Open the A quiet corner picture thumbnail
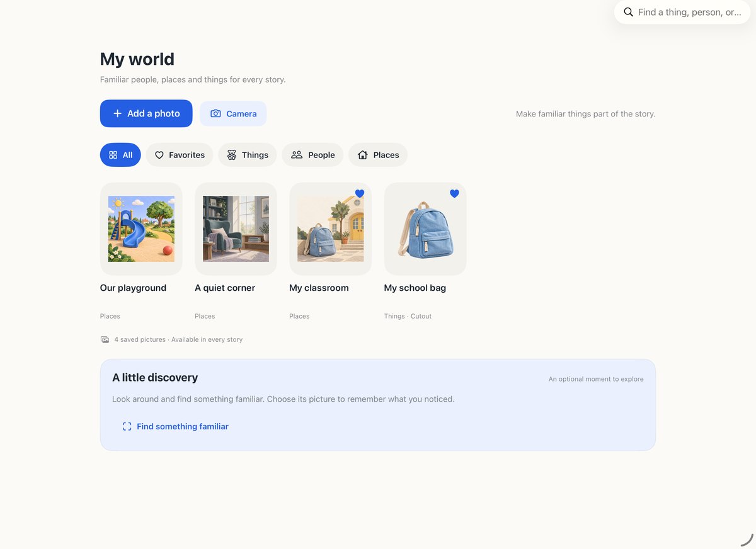This screenshot has width=756, height=549. click(x=236, y=229)
